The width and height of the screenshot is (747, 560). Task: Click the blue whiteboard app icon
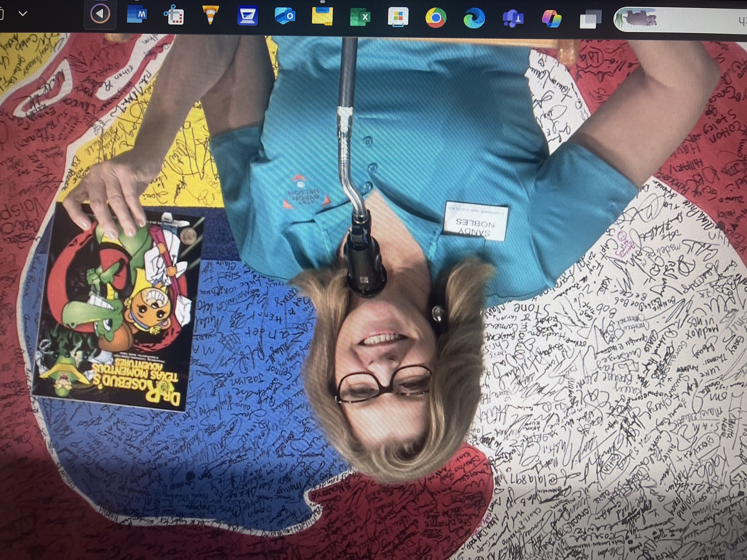[x=248, y=16]
